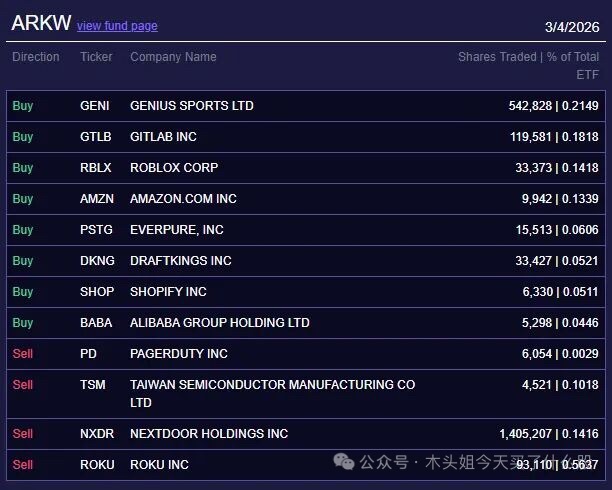Click the ROKU ticker symbol
612x490 pixels.
[x=97, y=465]
